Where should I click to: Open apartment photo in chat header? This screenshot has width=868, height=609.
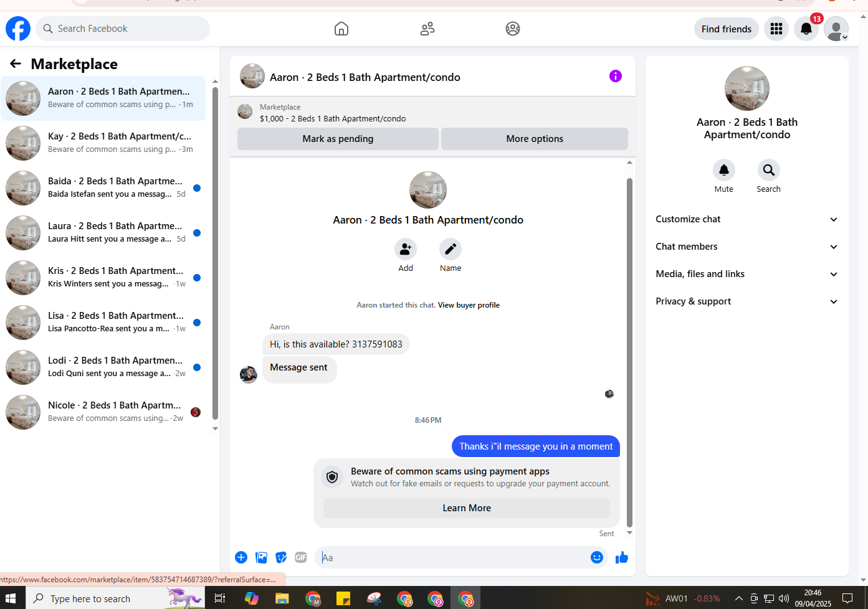point(252,76)
